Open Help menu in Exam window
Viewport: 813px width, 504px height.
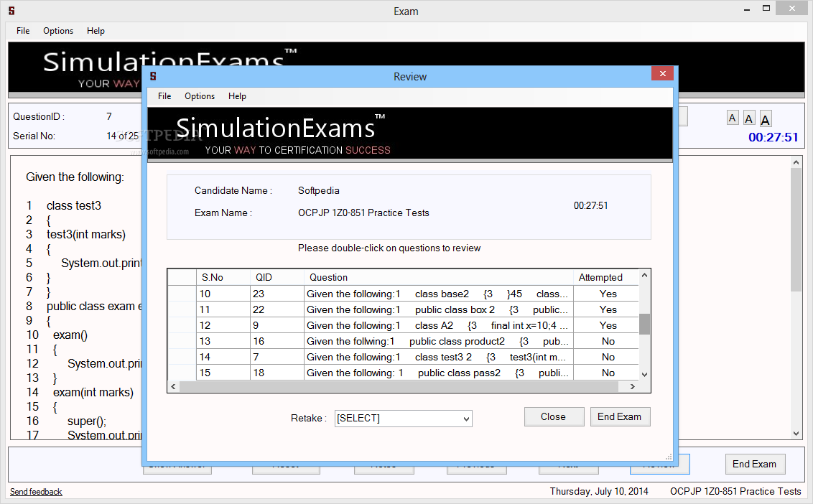pyautogui.click(x=96, y=31)
